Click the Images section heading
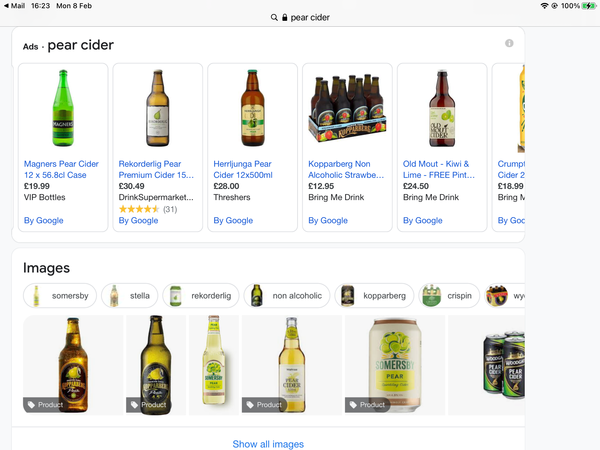 (46, 268)
